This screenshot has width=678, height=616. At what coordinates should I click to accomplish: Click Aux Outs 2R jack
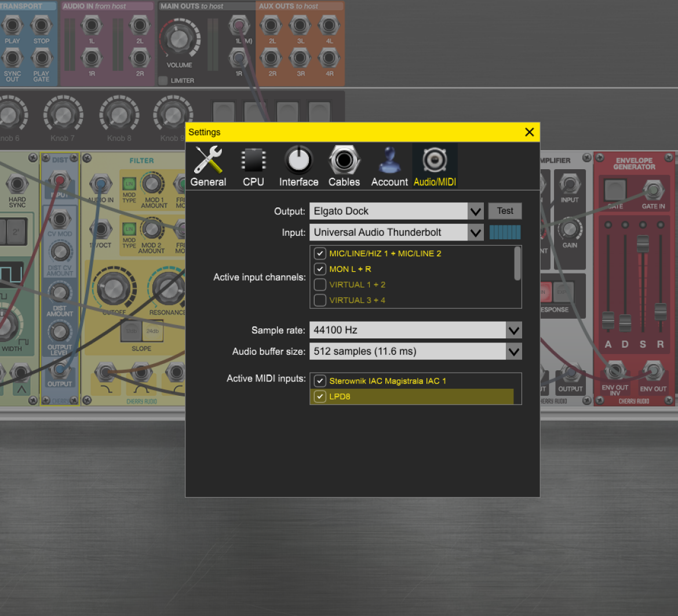271,57
